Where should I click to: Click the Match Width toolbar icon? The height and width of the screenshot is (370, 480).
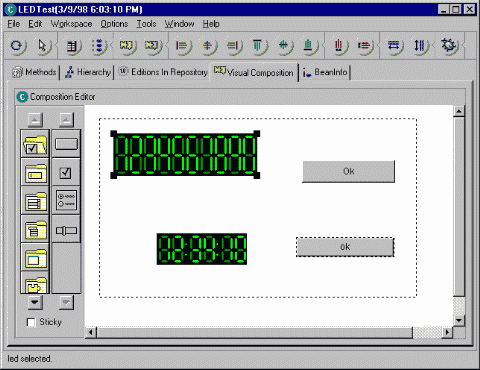tap(394, 46)
